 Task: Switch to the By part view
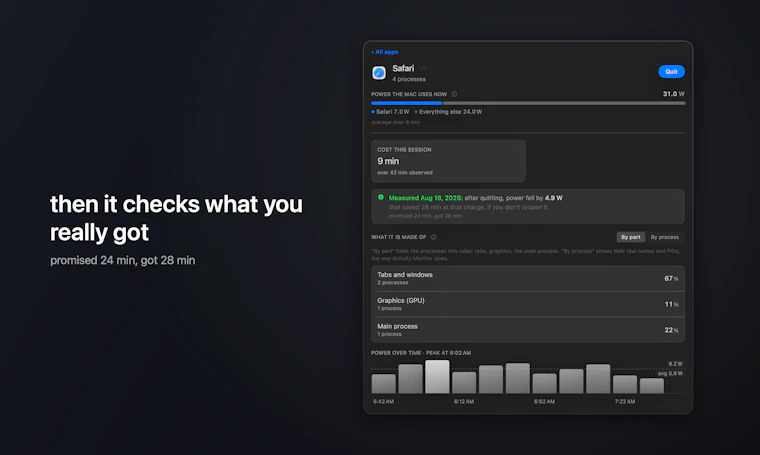pos(631,237)
